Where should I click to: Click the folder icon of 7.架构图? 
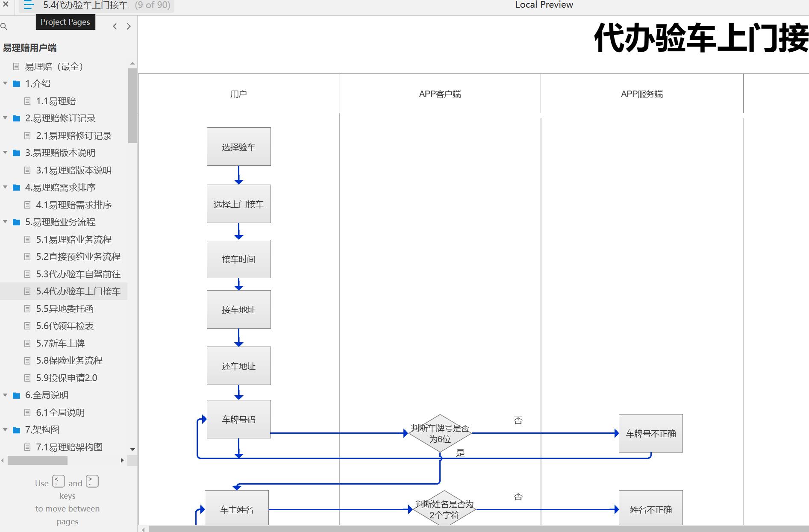[x=17, y=430]
